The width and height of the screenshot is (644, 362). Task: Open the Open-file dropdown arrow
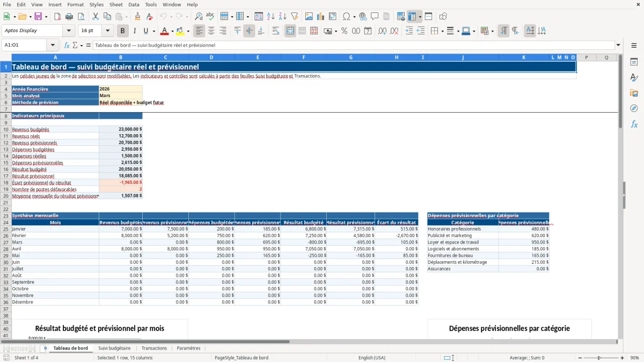(x=30, y=17)
